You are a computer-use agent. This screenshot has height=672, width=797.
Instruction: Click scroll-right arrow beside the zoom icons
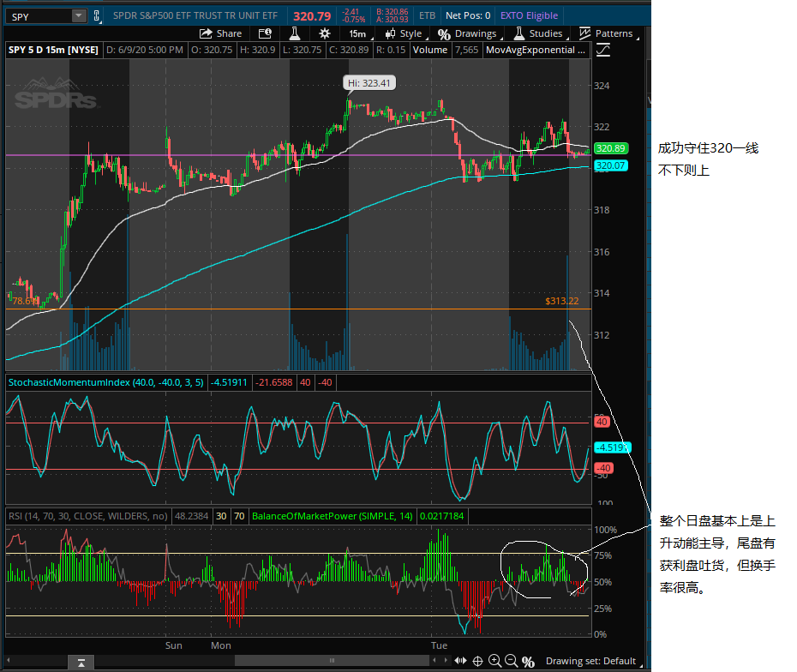pos(446,661)
